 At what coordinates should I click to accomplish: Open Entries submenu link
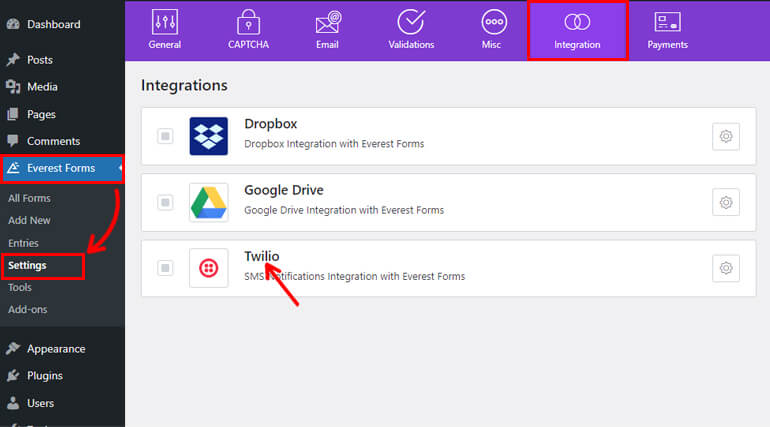coord(23,243)
